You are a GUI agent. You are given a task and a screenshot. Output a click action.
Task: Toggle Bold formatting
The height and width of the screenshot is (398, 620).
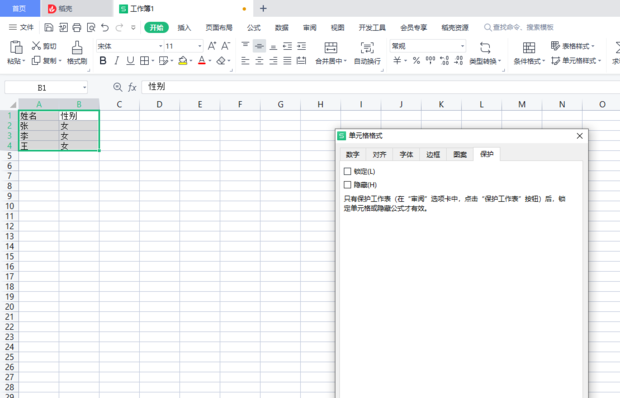click(x=103, y=61)
